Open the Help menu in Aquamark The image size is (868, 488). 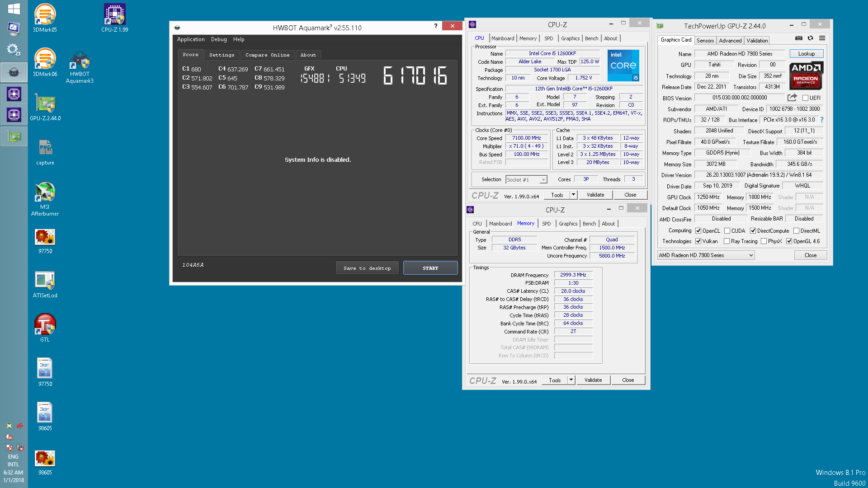239,39
